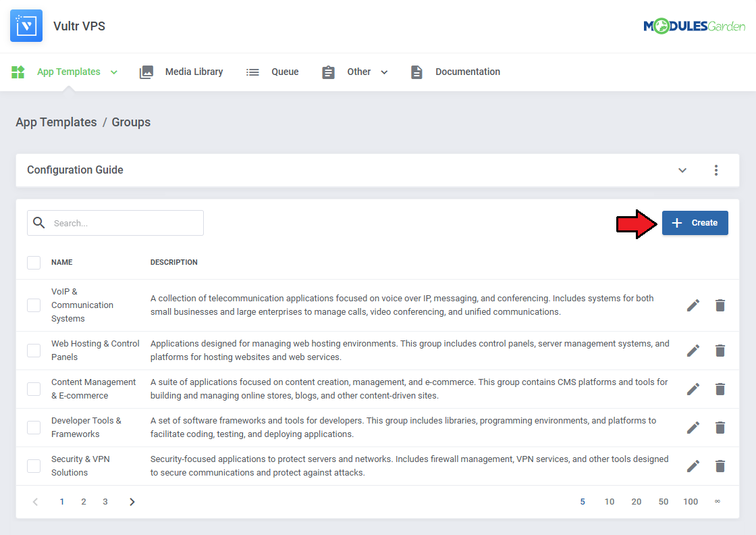756x535 pixels.
Task: Go to page 2
Action: 84,502
